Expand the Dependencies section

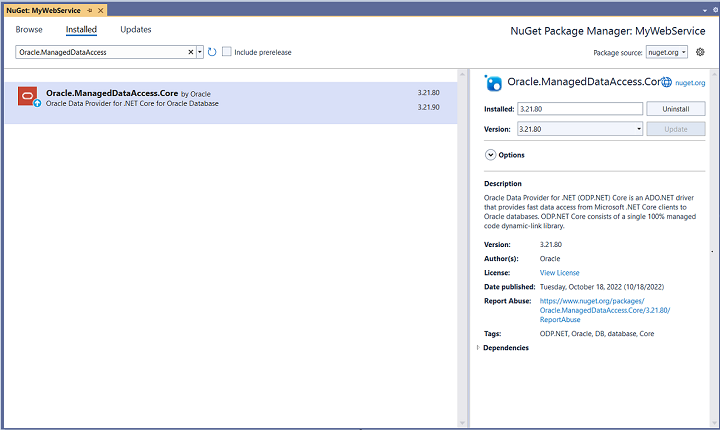(x=478, y=348)
